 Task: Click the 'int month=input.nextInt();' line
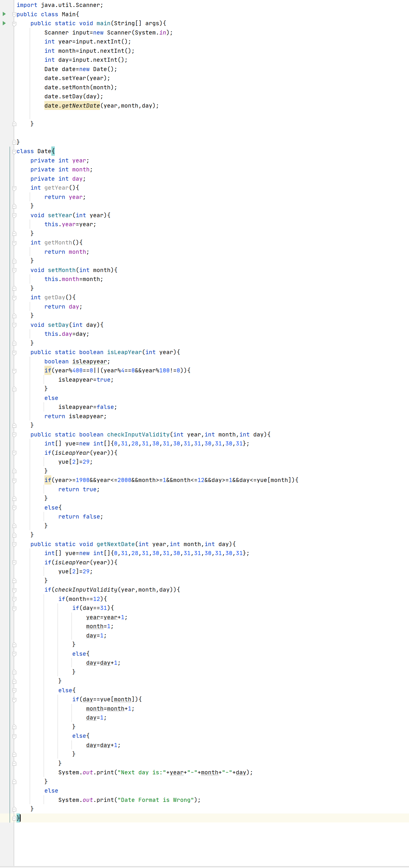89,51
